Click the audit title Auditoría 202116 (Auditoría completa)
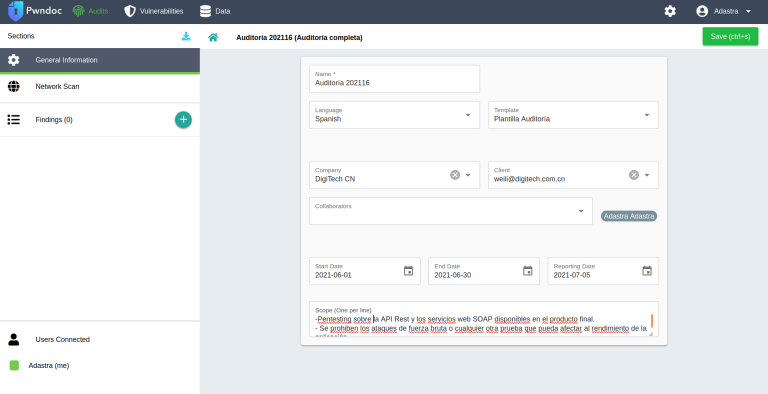 coord(299,37)
